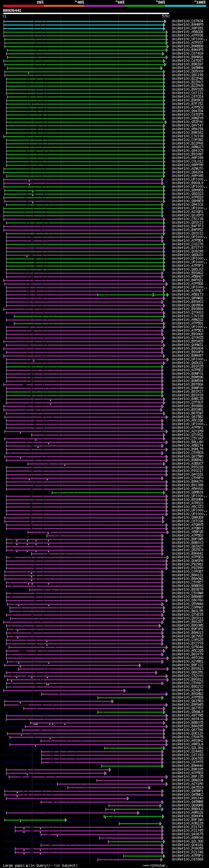Click the label UniRef100_A9NZY8

point(187,118)
